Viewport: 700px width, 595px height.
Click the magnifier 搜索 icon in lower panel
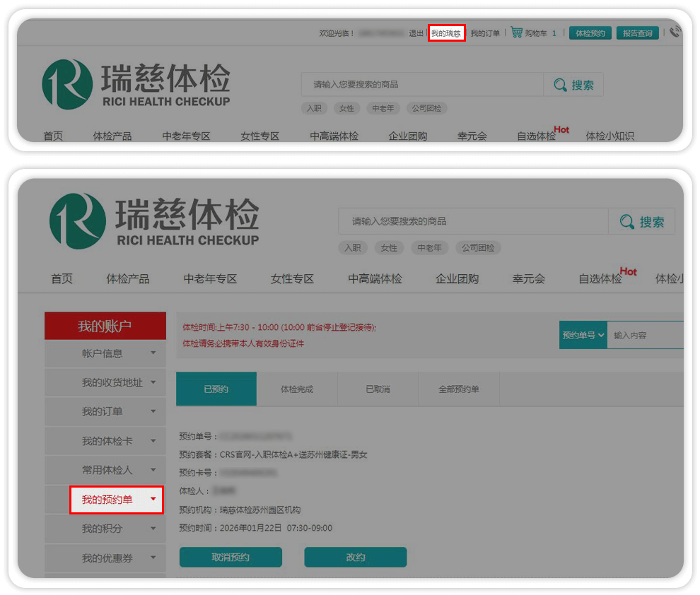[x=626, y=222]
